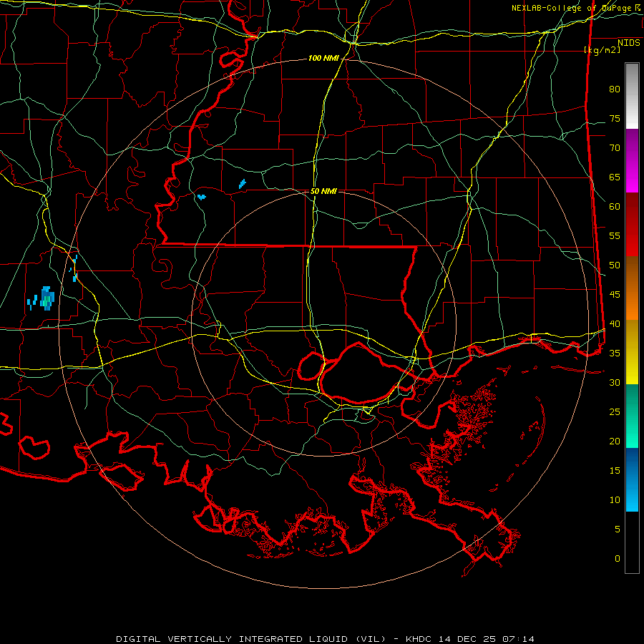Select the 40 value on the color scale
Image resolution: width=644 pixels, height=644 pixels.
615,324
